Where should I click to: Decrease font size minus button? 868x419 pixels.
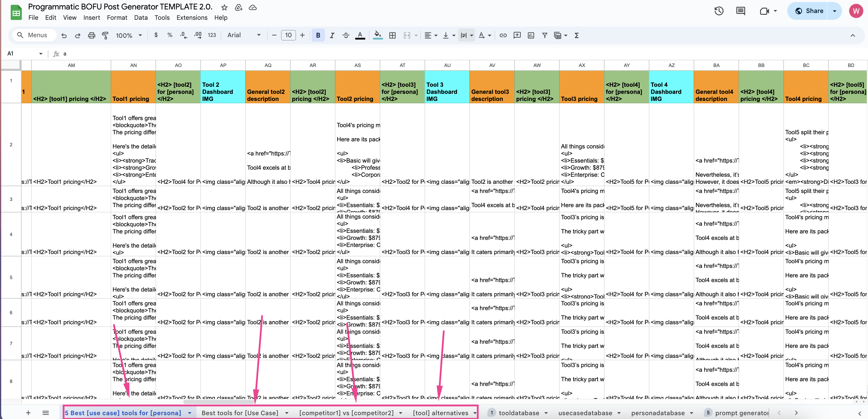pyautogui.click(x=274, y=35)
